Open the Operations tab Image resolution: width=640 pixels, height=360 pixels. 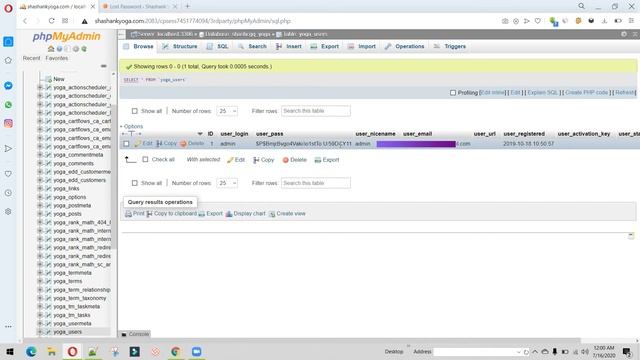404,47
